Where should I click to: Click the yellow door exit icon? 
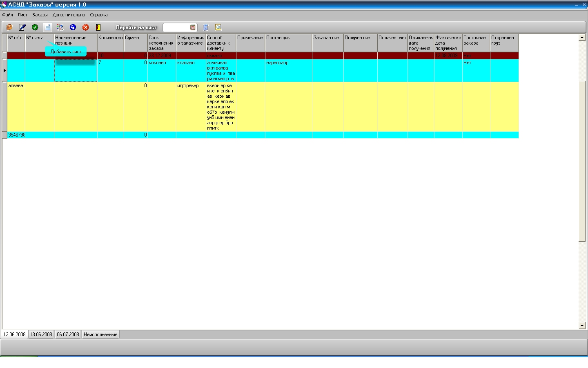(98, 27)
